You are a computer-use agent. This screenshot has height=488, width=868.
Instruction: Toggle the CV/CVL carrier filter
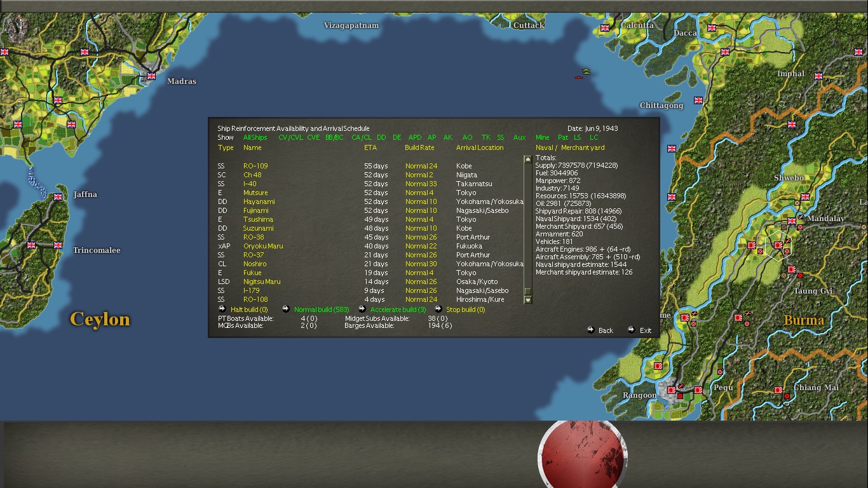click(x=290, y=137)
